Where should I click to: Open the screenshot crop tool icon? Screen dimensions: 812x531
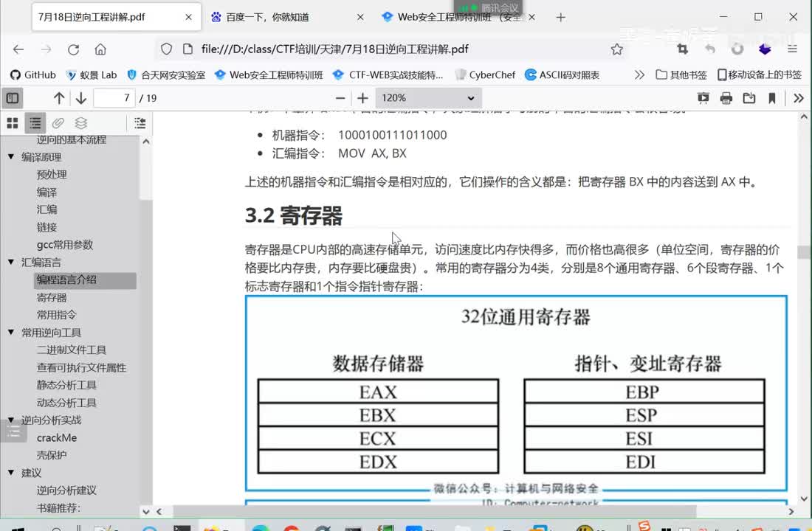683,49
